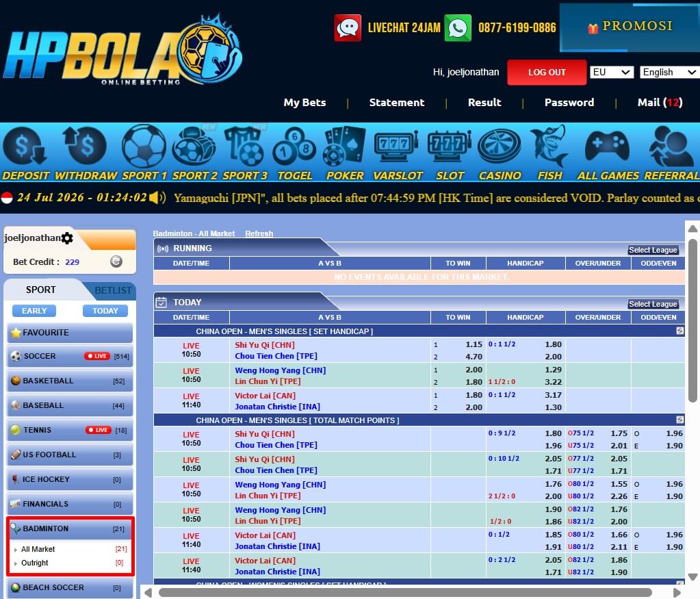Click the vertical scrollbar down arrow
Screen dimensions: 700x599
692,576
